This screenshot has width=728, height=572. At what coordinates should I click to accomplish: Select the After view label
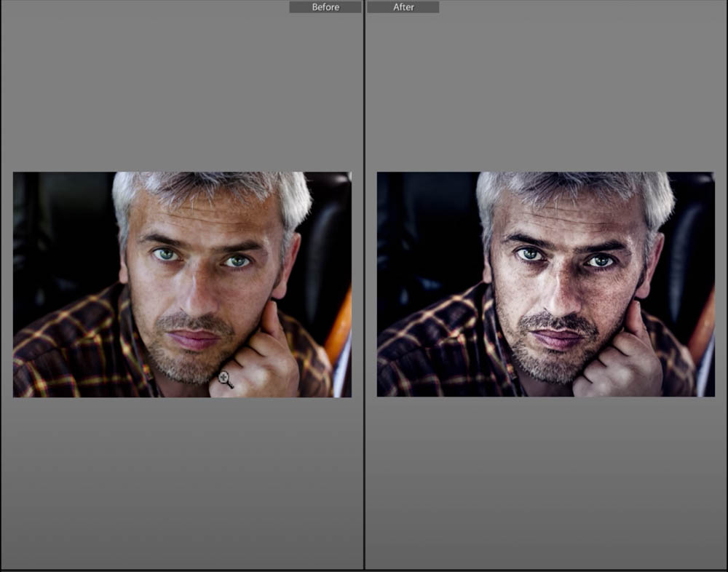click(x=403, y=7)
